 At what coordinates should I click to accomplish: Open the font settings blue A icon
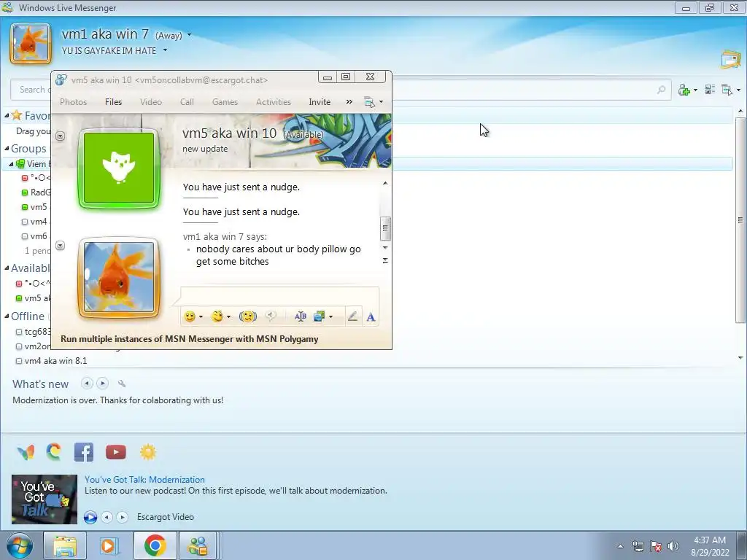(371, 317)
